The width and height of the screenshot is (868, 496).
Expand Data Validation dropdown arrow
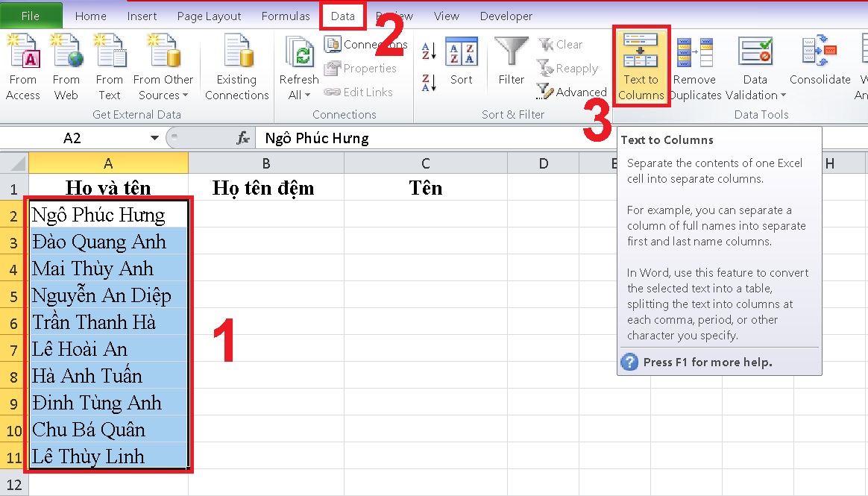pyautogui.click(x=783, y=95)
